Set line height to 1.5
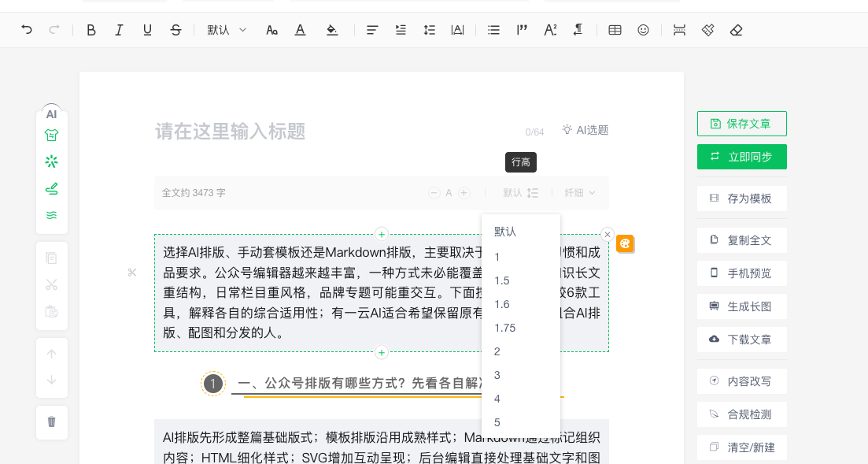 521,280
